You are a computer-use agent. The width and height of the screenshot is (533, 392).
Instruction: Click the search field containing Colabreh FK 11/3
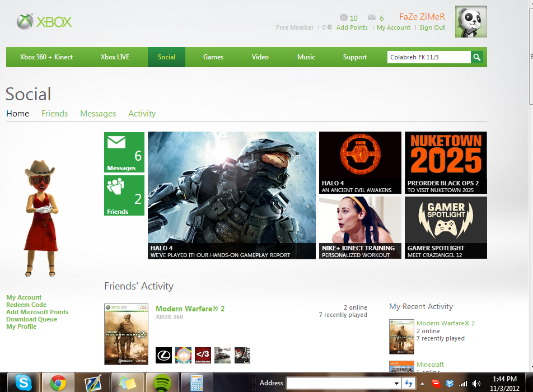429,57
